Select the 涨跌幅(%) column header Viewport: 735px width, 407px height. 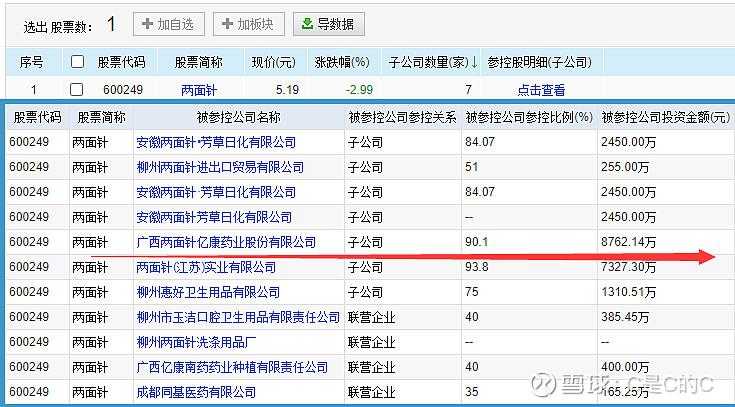click(x=342, y=62)
